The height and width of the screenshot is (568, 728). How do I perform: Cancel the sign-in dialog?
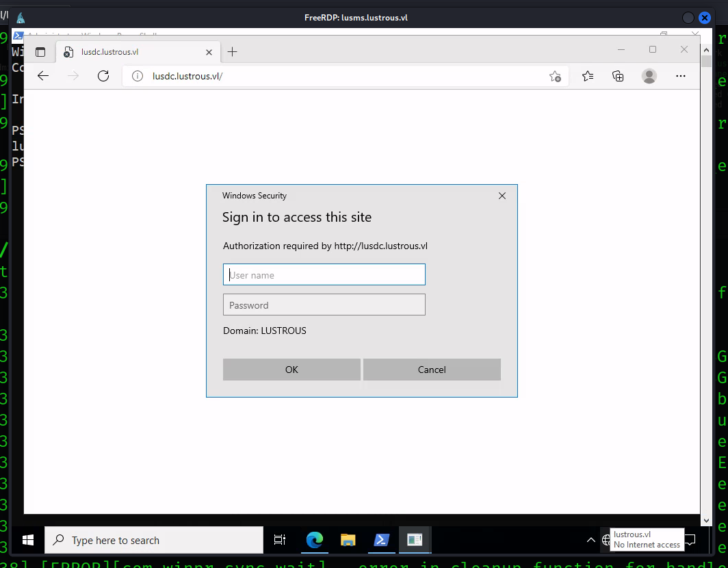(x=432, y=370)
